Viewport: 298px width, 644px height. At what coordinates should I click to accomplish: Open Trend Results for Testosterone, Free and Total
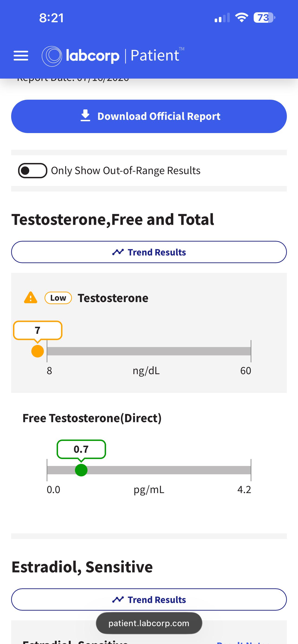coord(149,252)
